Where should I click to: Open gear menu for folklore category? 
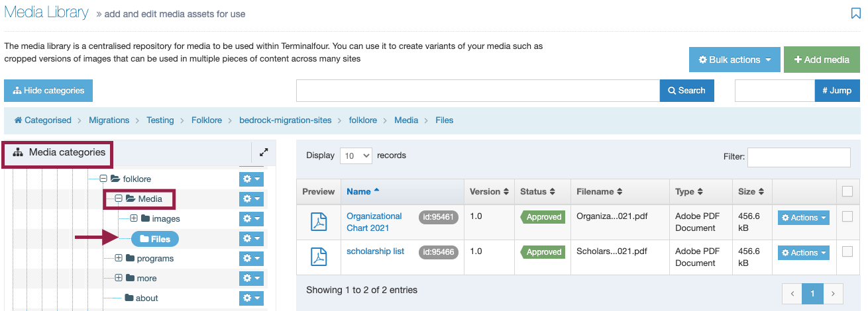click(251, 179)
